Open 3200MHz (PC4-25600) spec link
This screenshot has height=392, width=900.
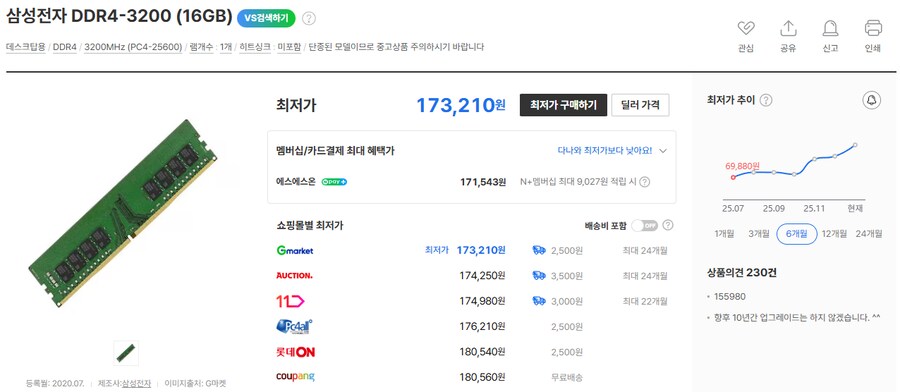(133, 47)
